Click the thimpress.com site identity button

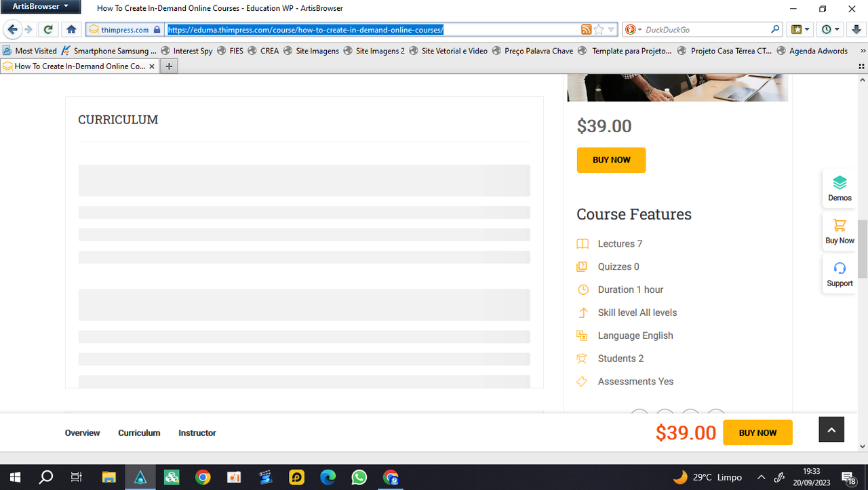125,30
